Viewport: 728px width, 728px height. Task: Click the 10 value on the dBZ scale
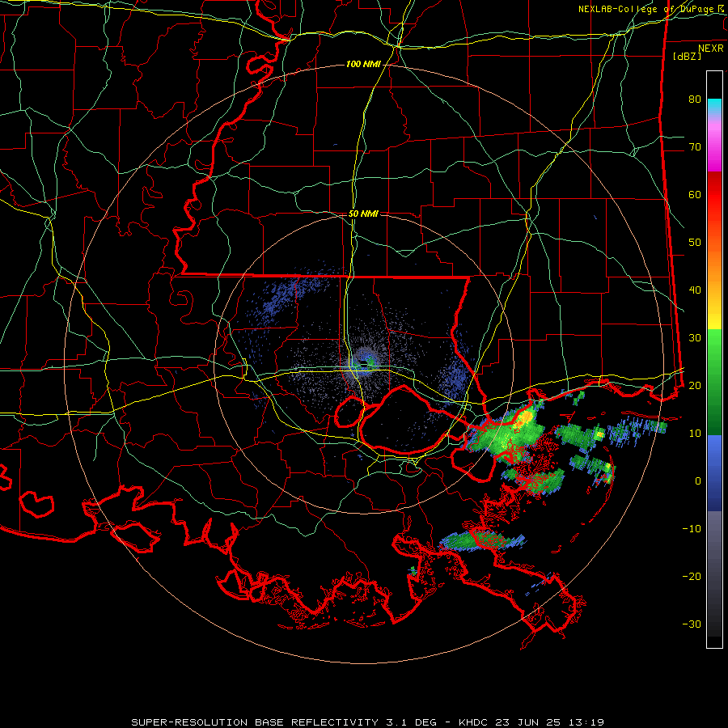(x=695, y=434)
